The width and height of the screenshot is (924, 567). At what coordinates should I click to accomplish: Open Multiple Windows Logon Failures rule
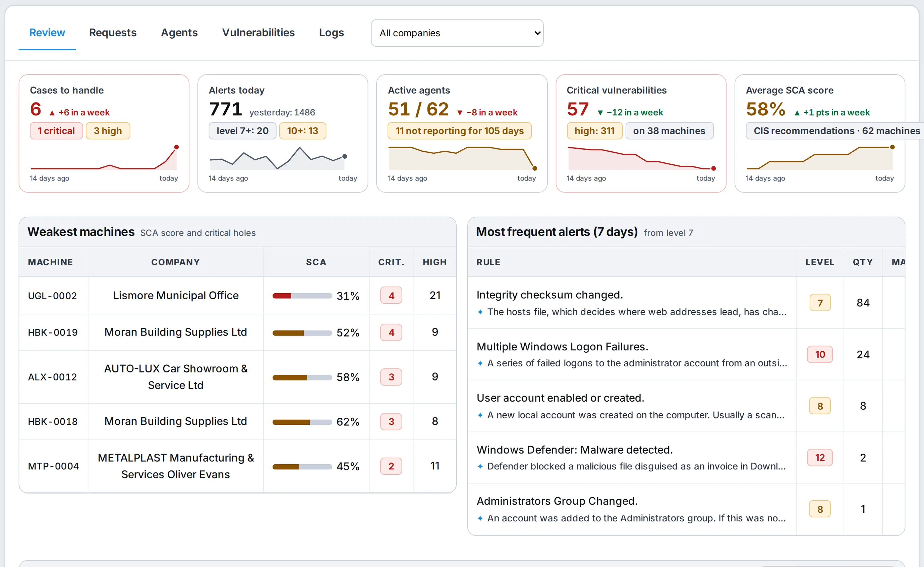click(562, 347)
